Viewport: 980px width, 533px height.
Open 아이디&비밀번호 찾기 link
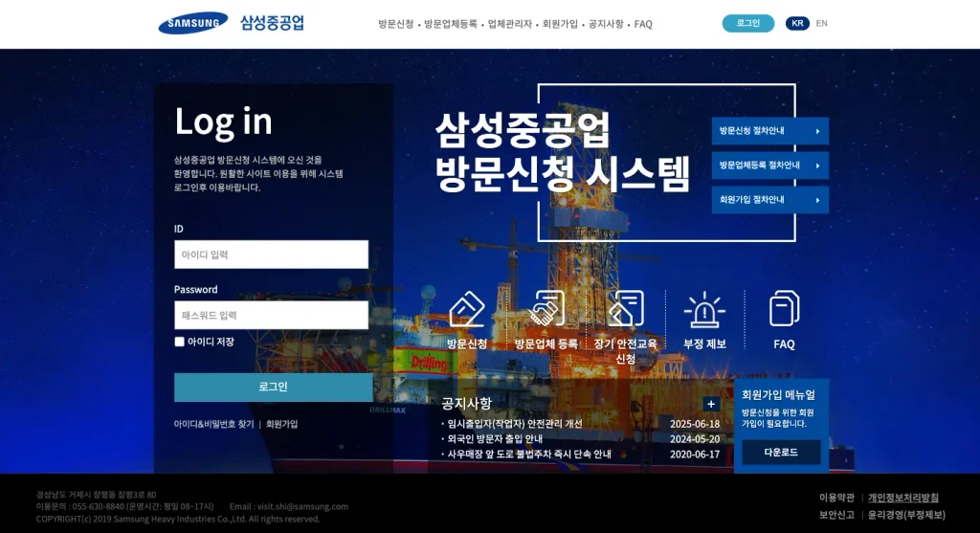213,424
